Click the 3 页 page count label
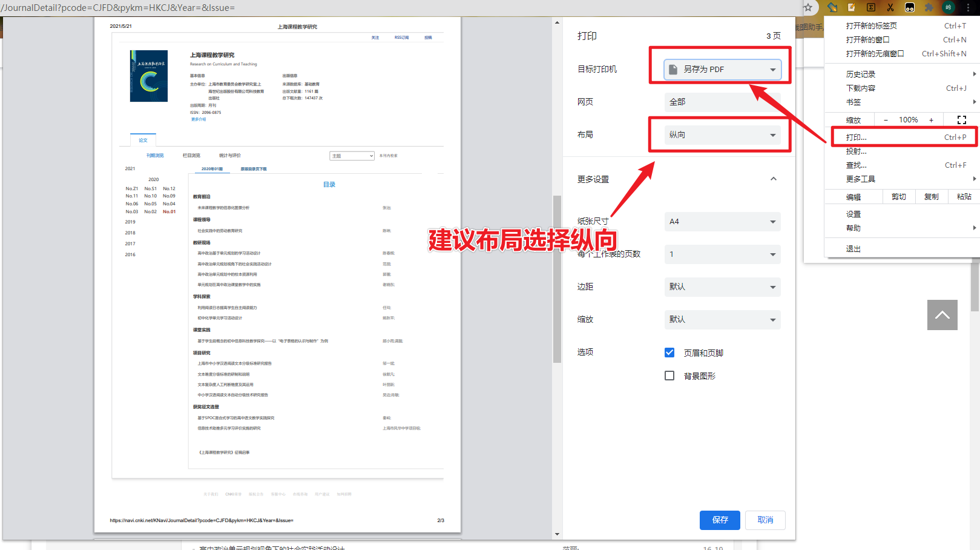This screenshot has width=980, height=550. pyautogui.click(x=774, y=36)
